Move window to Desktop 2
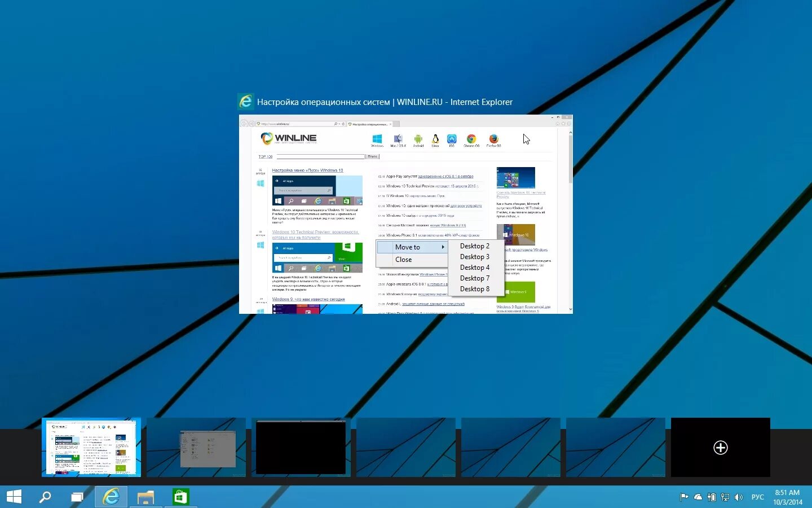 pyautogui.click(x=474, y=246)
